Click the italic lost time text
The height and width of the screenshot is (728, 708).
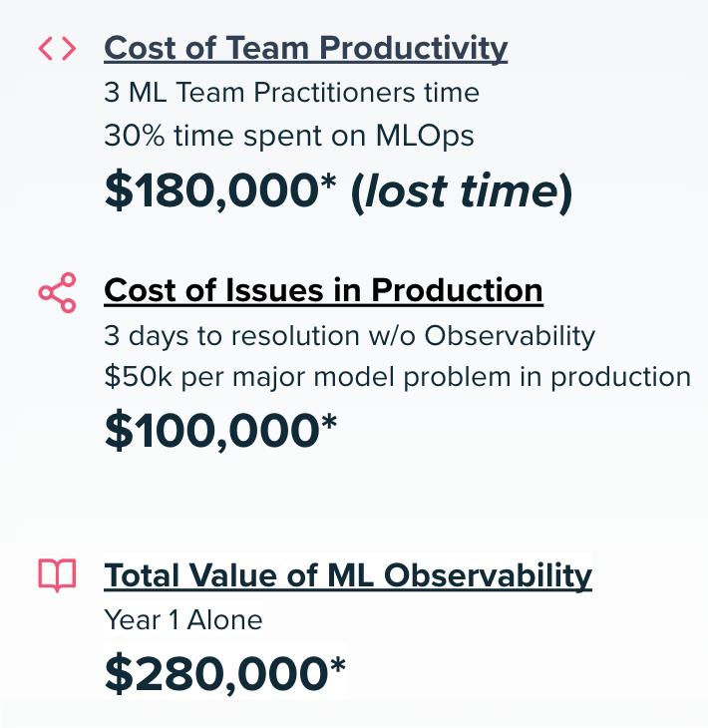click(462, 191)
